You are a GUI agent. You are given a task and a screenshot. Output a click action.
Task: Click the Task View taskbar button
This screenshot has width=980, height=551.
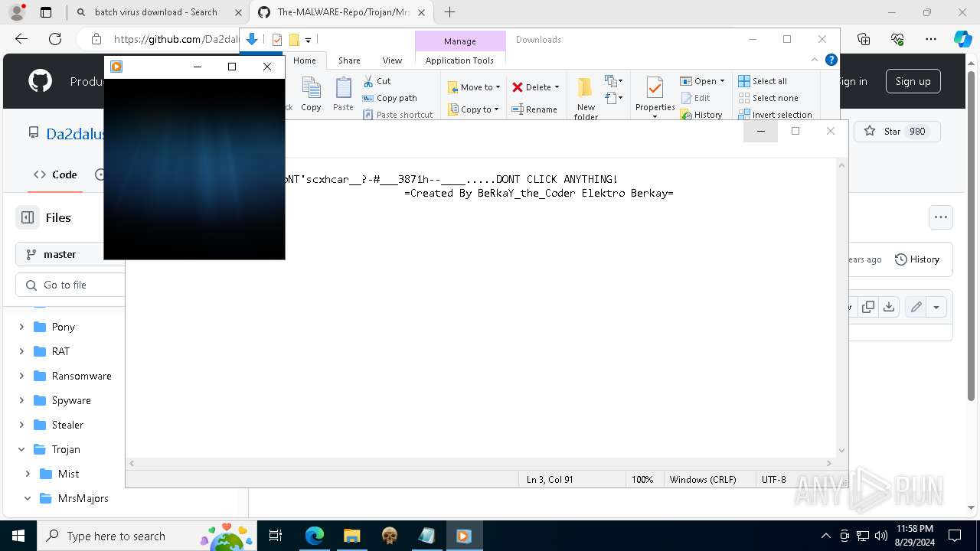coord(276,536)
